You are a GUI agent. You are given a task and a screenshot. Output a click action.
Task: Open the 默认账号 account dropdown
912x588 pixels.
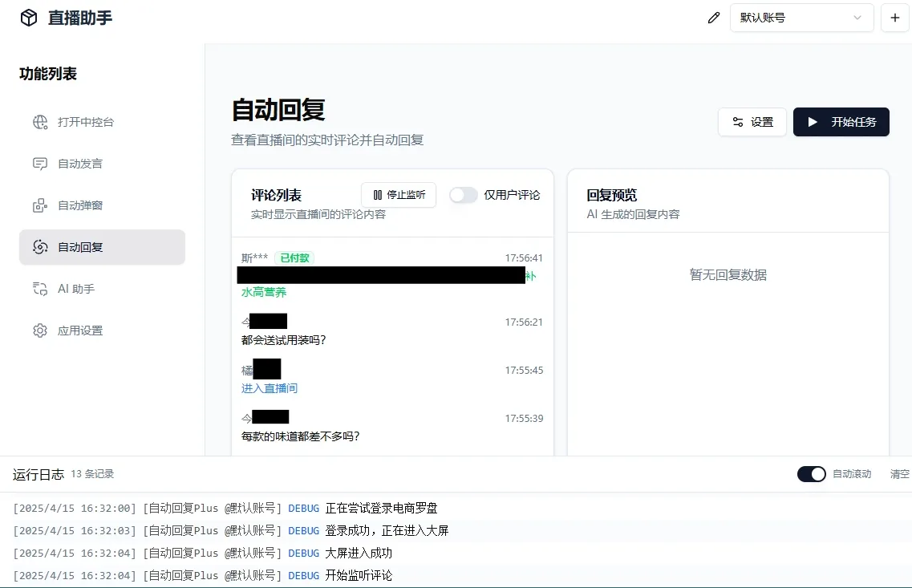click(x=801, y=18)
